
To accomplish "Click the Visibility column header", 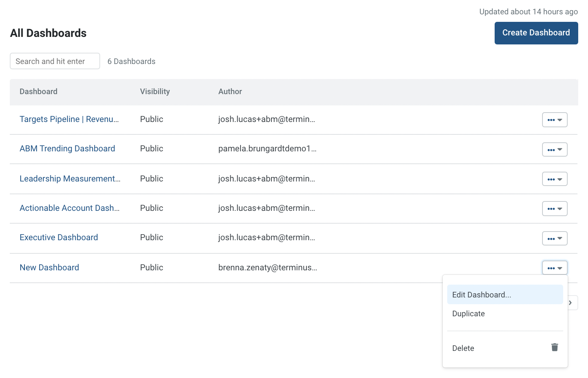I will [155, 91].
